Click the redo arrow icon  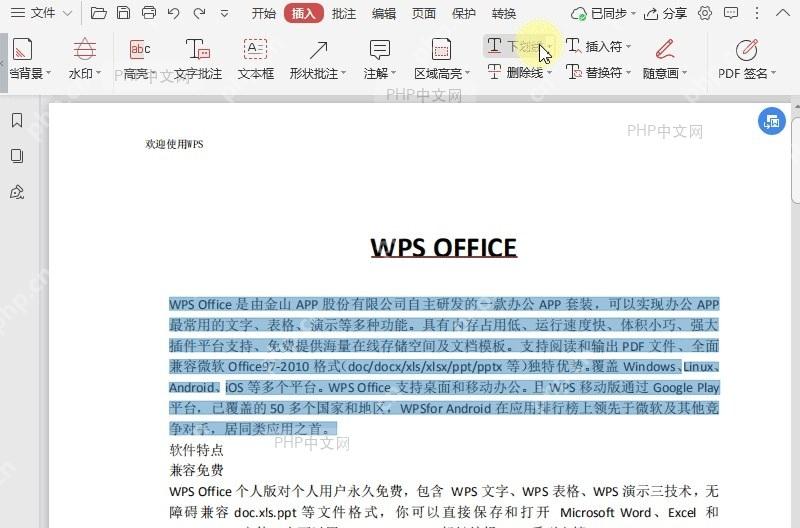(199, 13)
